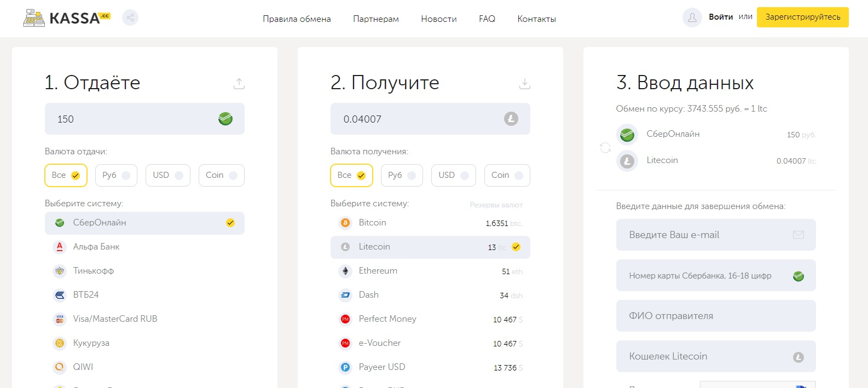Screen dimensions: 868x388
Task: Click the Payeer USD icon
Action: click(345, 367)
